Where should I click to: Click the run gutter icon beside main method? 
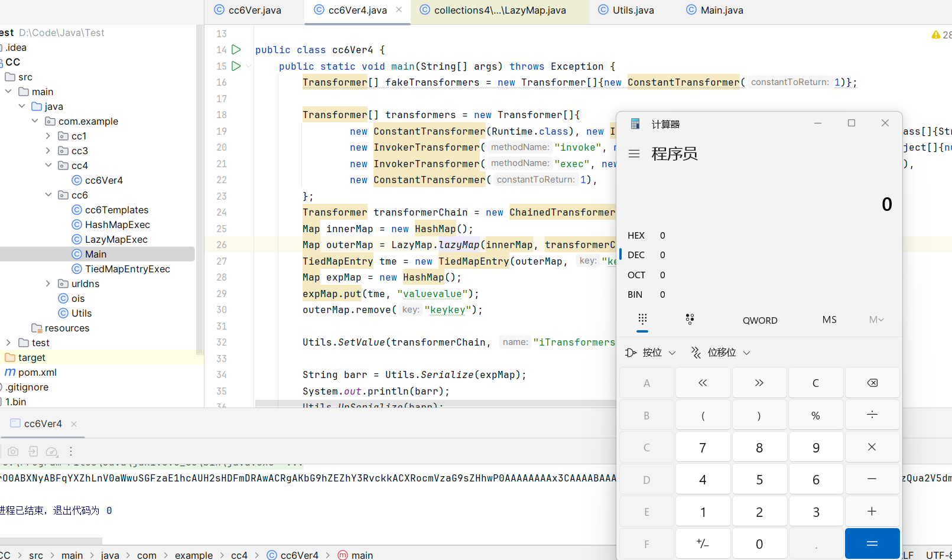[236, 66]
